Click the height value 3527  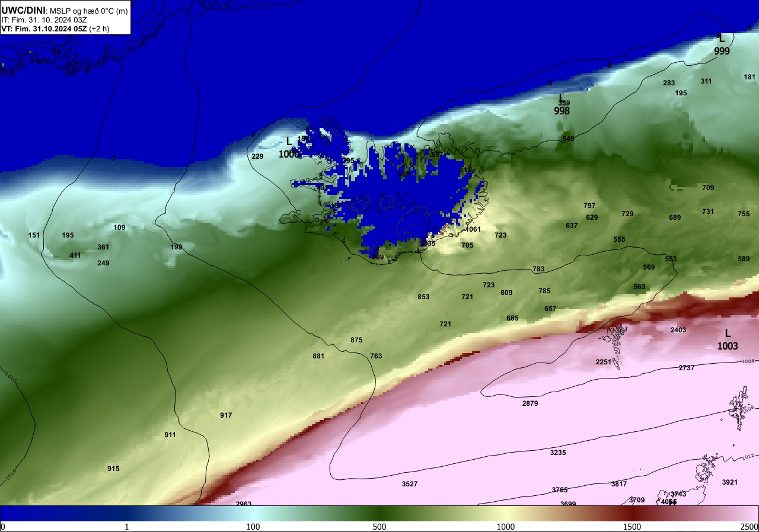click(410, 484)
